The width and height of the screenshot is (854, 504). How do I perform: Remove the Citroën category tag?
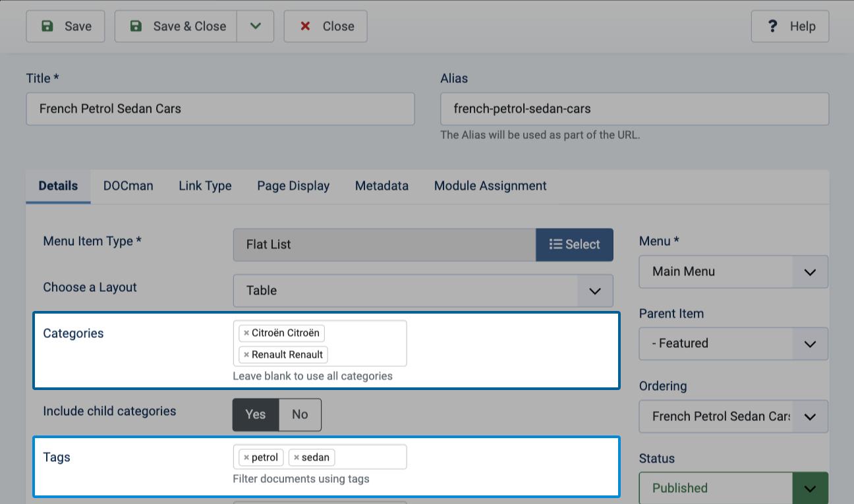point(246,333)
